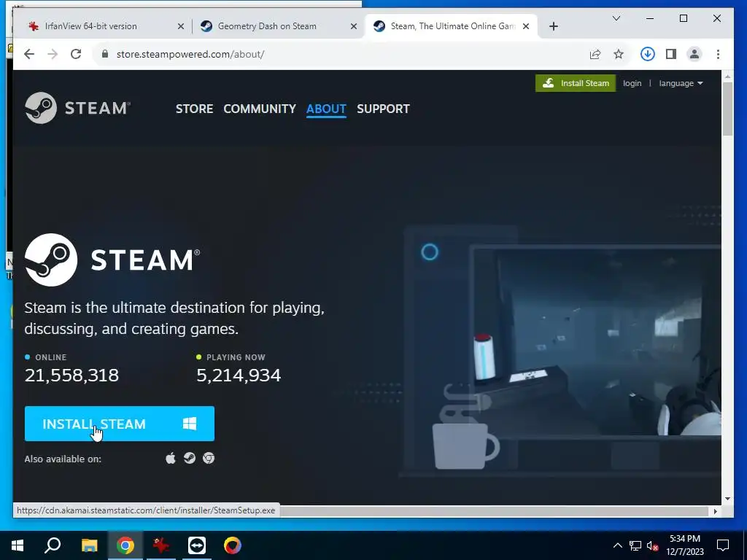Show hidden system tray icons
The height and width of the screenshot is (560, 747).
(617, 545)
